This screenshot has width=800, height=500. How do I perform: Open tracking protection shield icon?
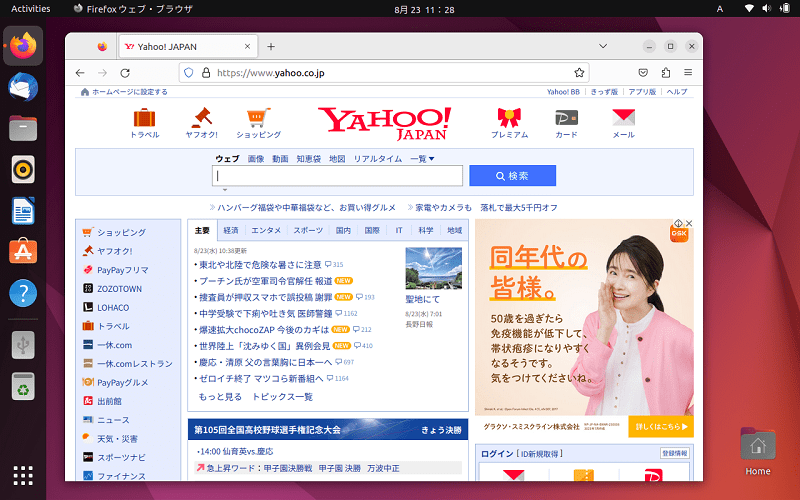(189, 73)
